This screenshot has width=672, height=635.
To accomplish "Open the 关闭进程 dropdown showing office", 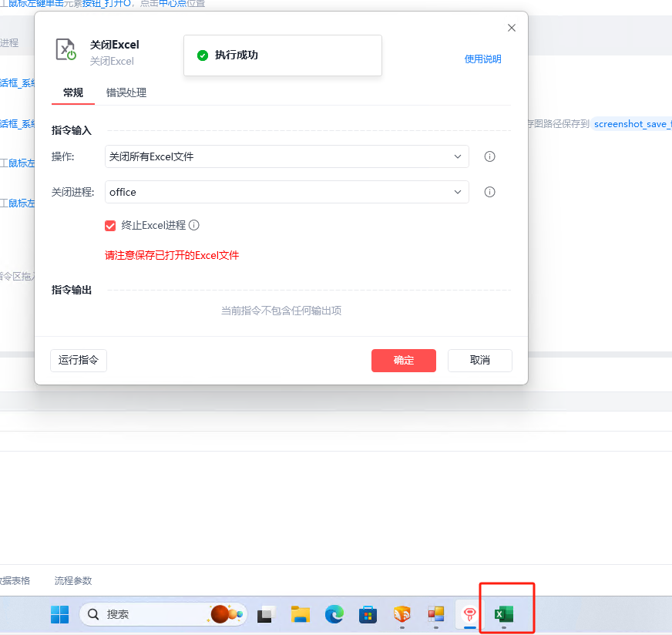I will coord(287,192).
